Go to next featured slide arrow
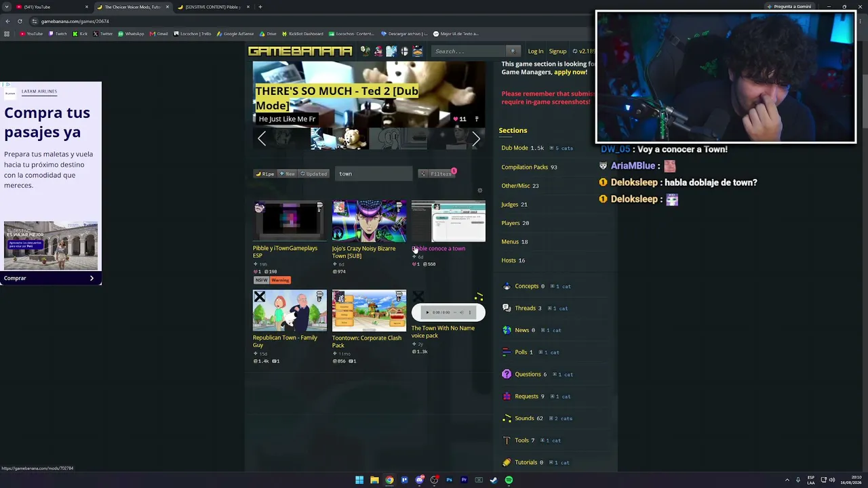Screen dimensions: 868x488 [476, 138]
